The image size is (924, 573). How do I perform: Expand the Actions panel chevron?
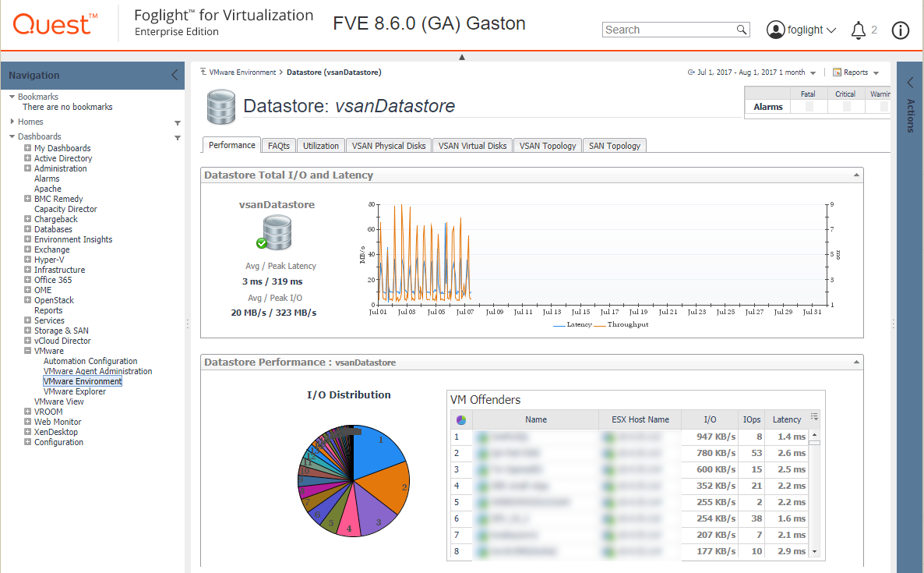coord(911,82)
